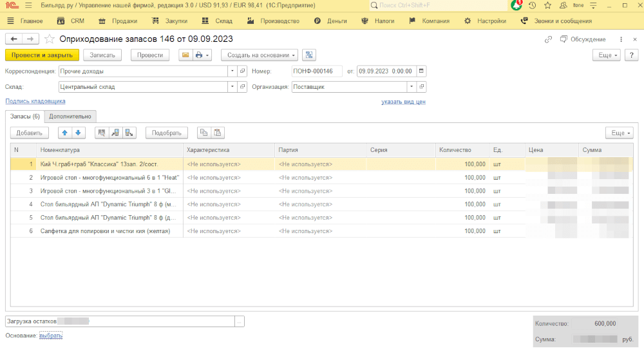Click the barcode search icon in the table toolbar
Screen dimensions: 644x351
(x=101, y=133)
